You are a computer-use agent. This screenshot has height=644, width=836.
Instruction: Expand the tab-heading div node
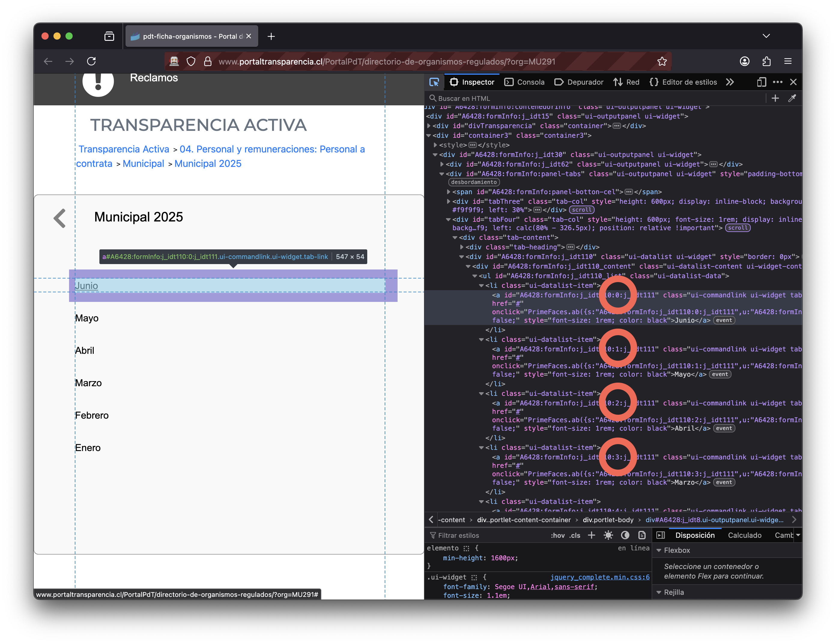pyautogui.click(x=462, y=247)
